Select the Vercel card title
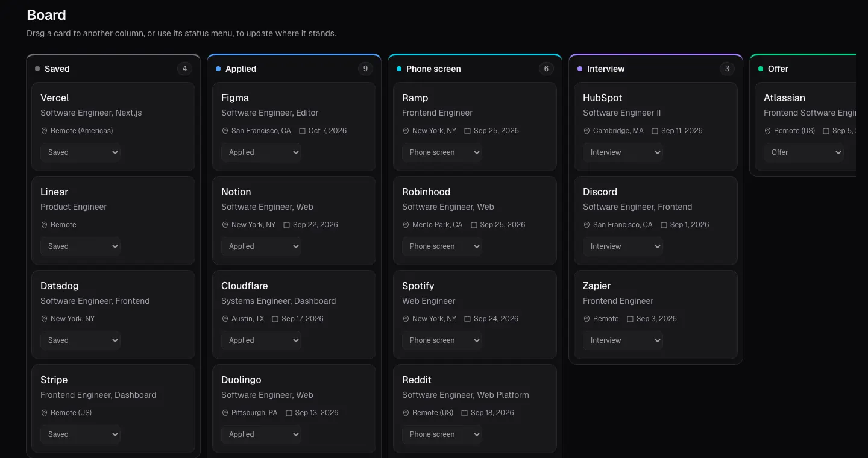868x458 pixels. 55,98
